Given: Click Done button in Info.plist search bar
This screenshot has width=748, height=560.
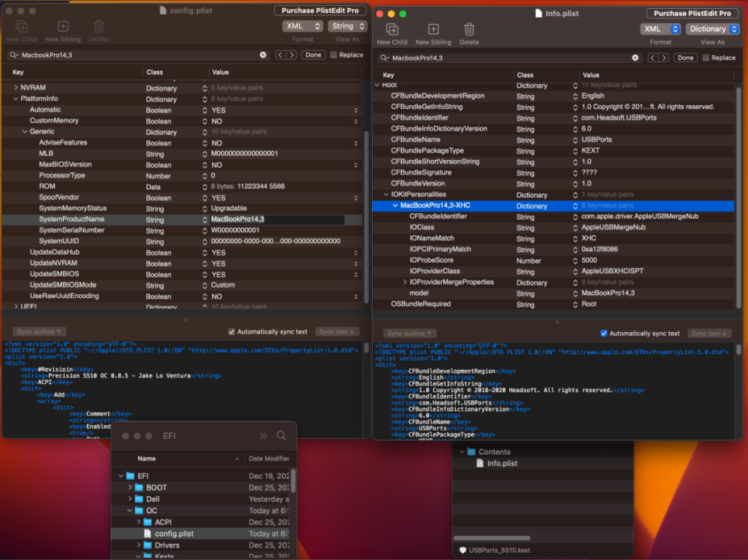Looking at the screenshot, I should point(685,58).
